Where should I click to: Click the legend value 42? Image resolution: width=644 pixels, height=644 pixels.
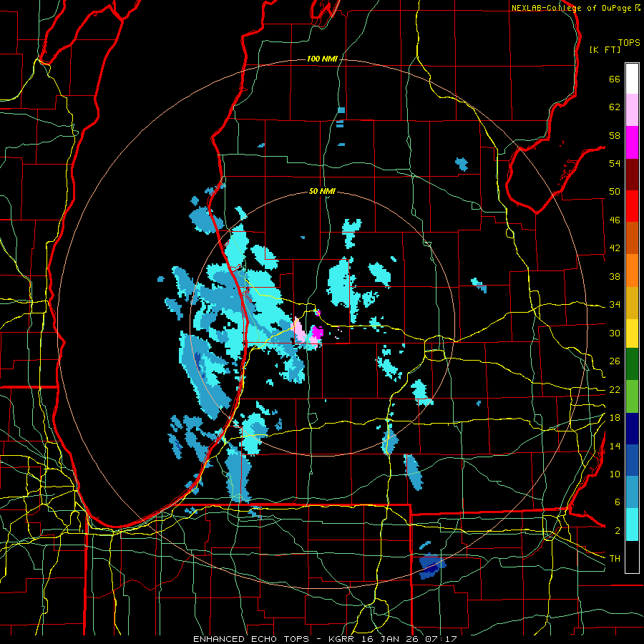pyautogui.click(x=615, y=248)
